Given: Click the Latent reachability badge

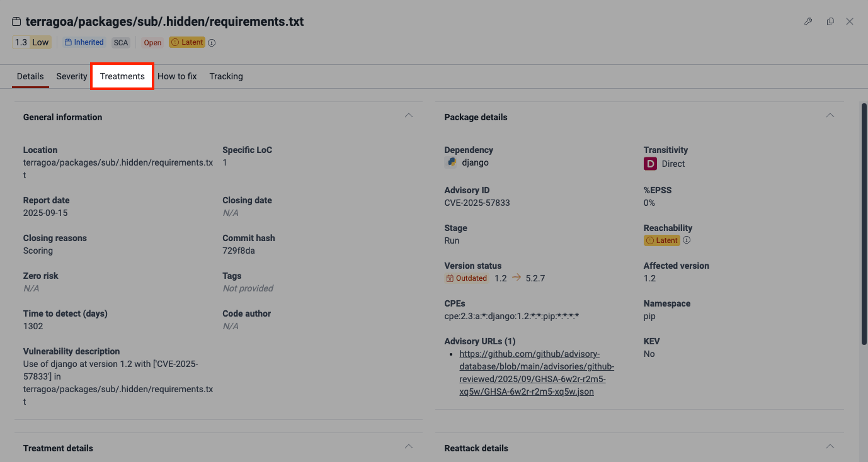Looking at the screenshot, I should [x=661, y=240].
